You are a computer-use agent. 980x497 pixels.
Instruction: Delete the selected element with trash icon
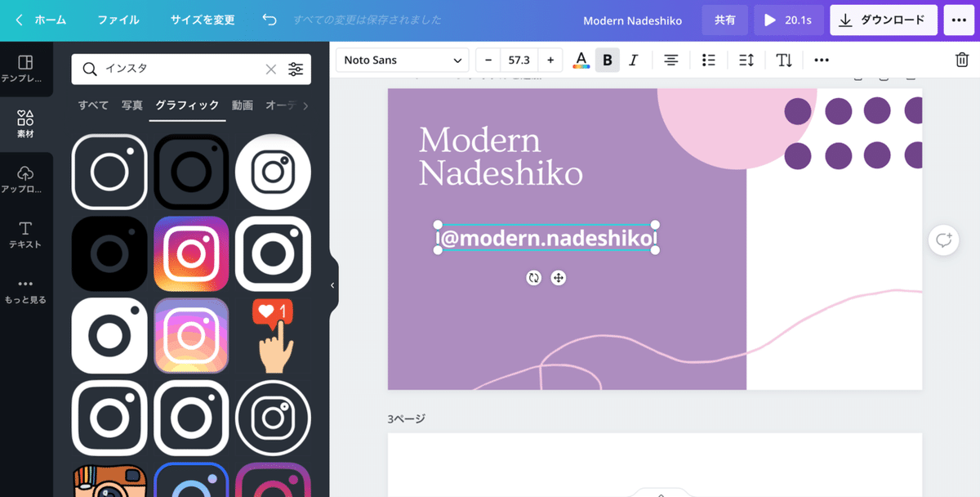tap(962, 60)
